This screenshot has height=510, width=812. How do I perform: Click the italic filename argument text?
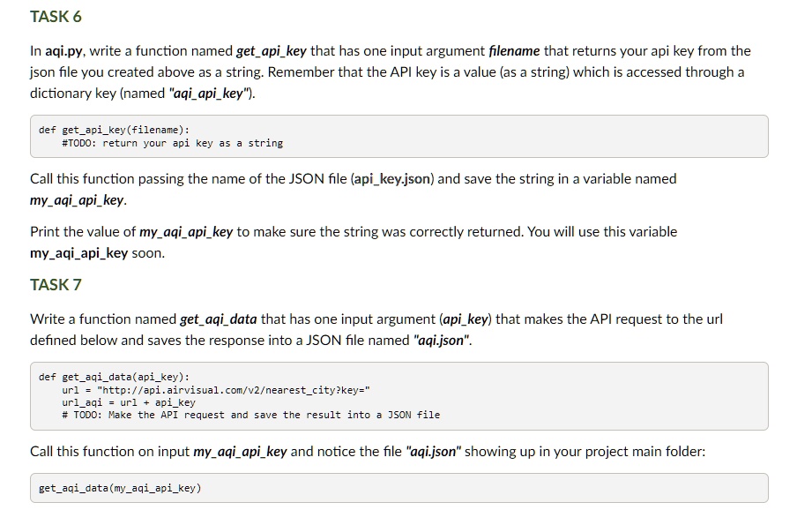tap(514, 51)
